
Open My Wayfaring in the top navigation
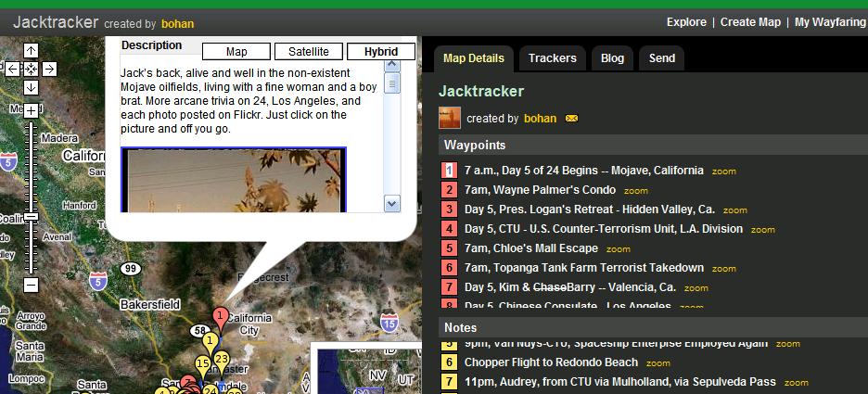click(830, 22)
